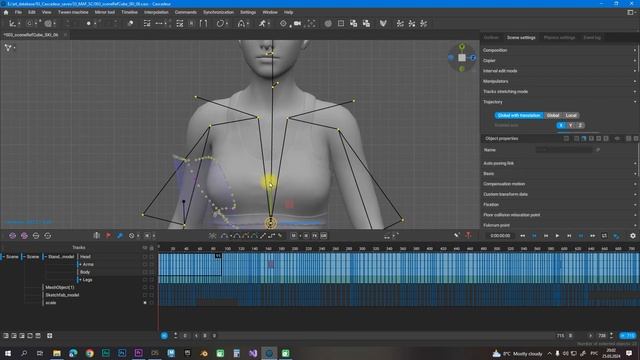
Task: Expand the Compensation motion section
Action: coord(559,184)
